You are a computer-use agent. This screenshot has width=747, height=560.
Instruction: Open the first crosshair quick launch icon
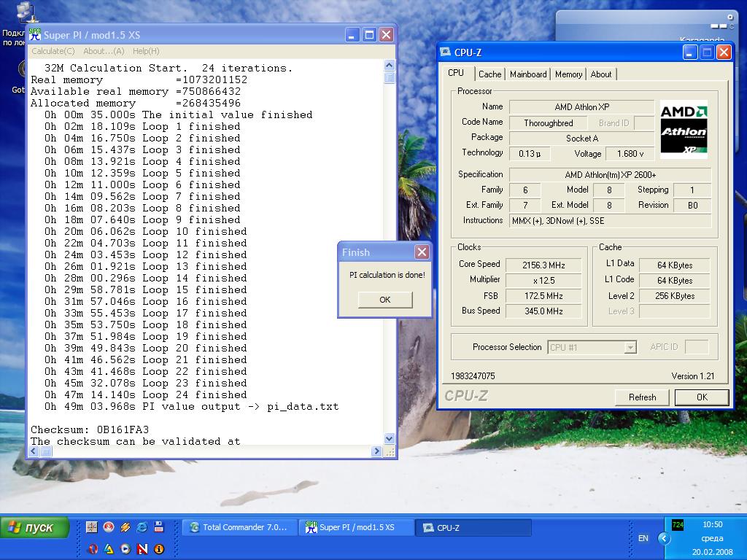pos(91,527)
